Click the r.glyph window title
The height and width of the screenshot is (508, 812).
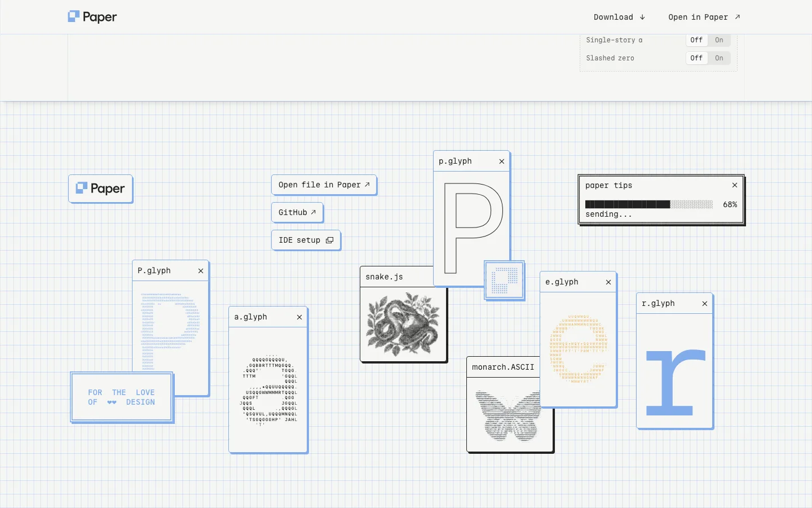[658, 304]
